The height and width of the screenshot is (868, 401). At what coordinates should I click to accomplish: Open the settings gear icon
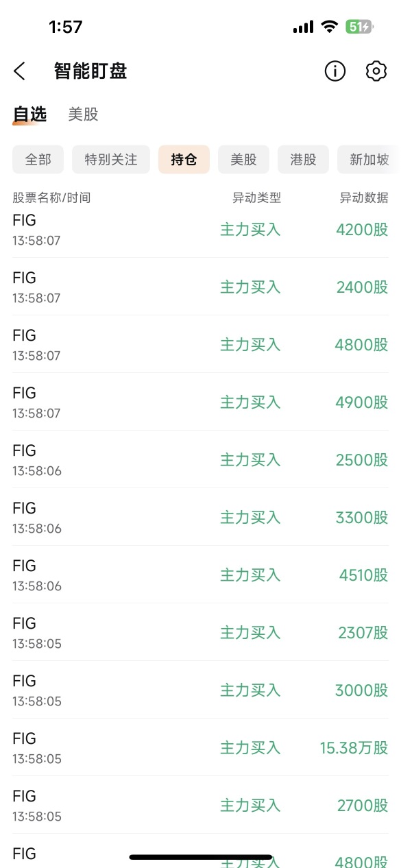(376, 71)
